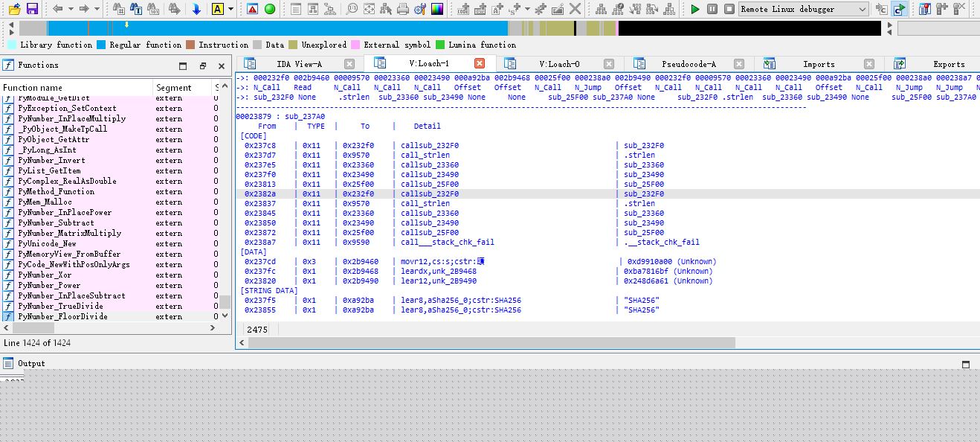980x442 pixels.
Task: Open the forward-history dropdown arrow
Action: click(97, 9)
